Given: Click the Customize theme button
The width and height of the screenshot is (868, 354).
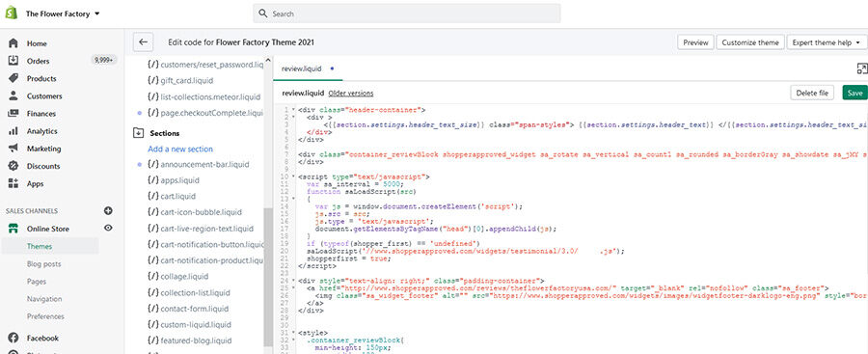Looking at the screenshot, I should (750, 42).
